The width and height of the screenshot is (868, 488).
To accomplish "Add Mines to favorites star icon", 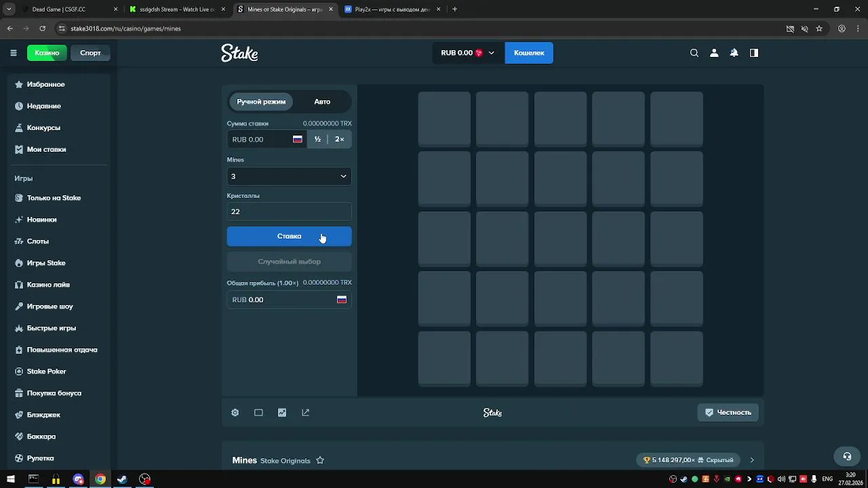I will point(320,460).
